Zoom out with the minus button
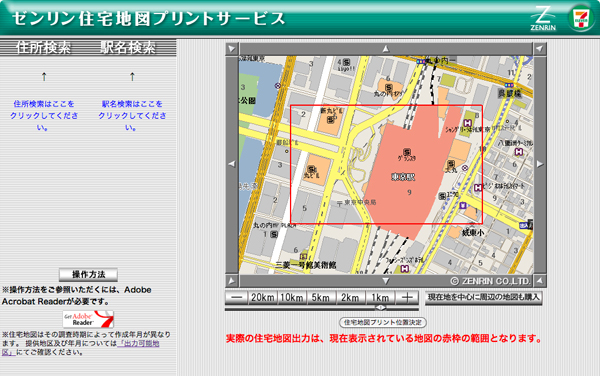Screen dimensions: 600x376 (x=237, y=298)
